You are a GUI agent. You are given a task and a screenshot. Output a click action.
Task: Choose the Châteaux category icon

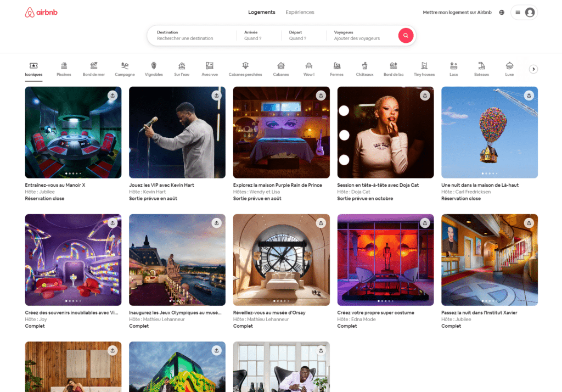click(364, 66)
